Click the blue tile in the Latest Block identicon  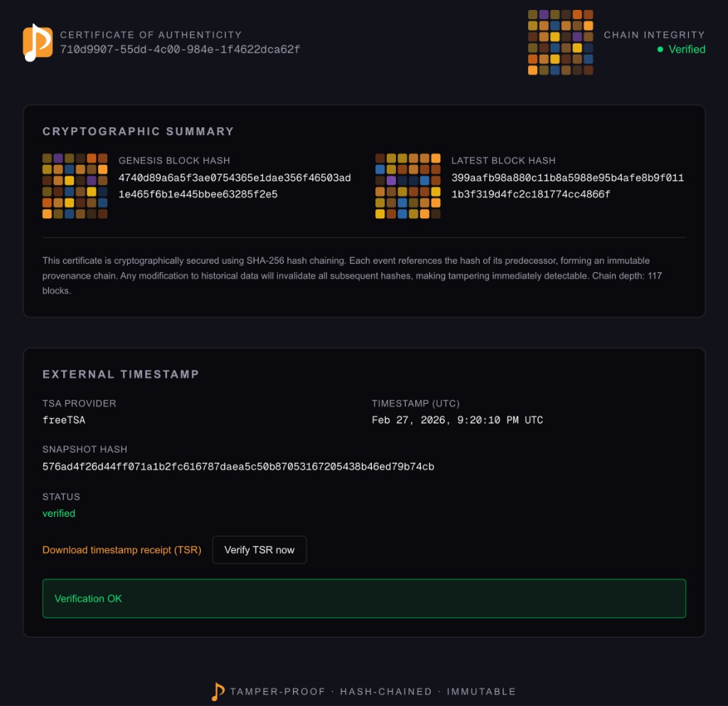380,169
